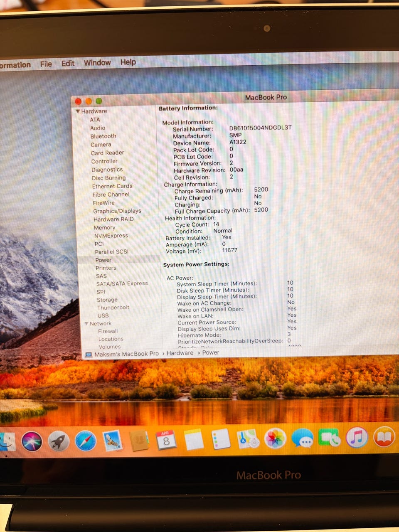
Task: Click the yellow minimize window button
Action: point(89,101)
